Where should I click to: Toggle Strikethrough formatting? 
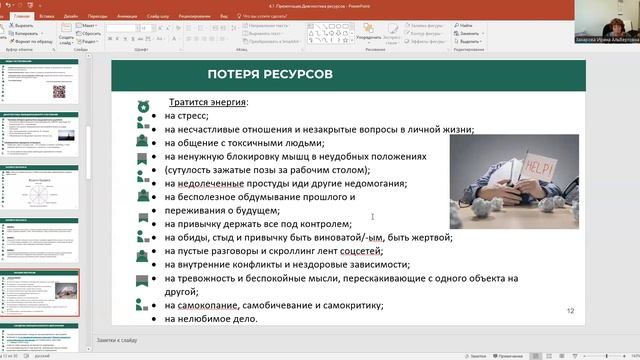click(x=140, y=39)
